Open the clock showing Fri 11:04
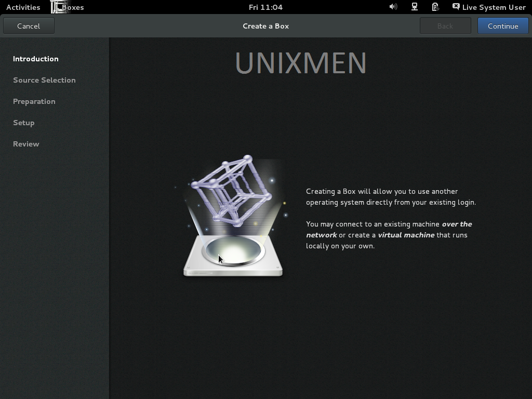 click(x=265, y=7)
